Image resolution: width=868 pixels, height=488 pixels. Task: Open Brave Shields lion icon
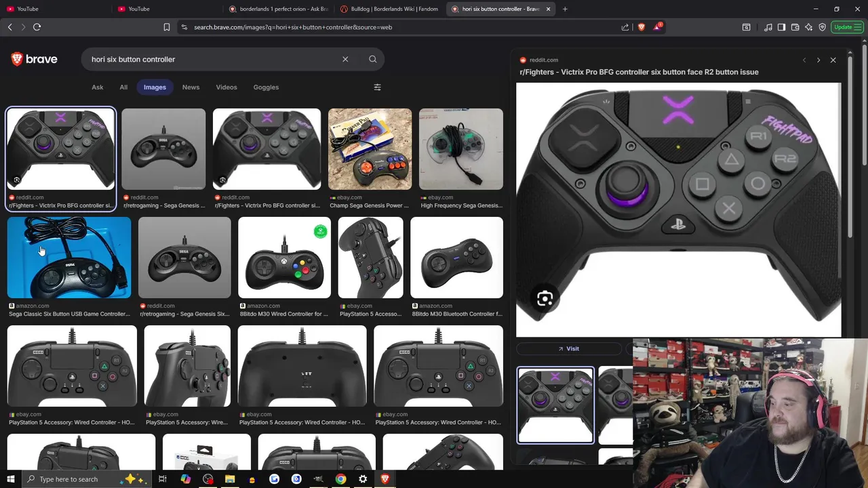tap(642, 27)
